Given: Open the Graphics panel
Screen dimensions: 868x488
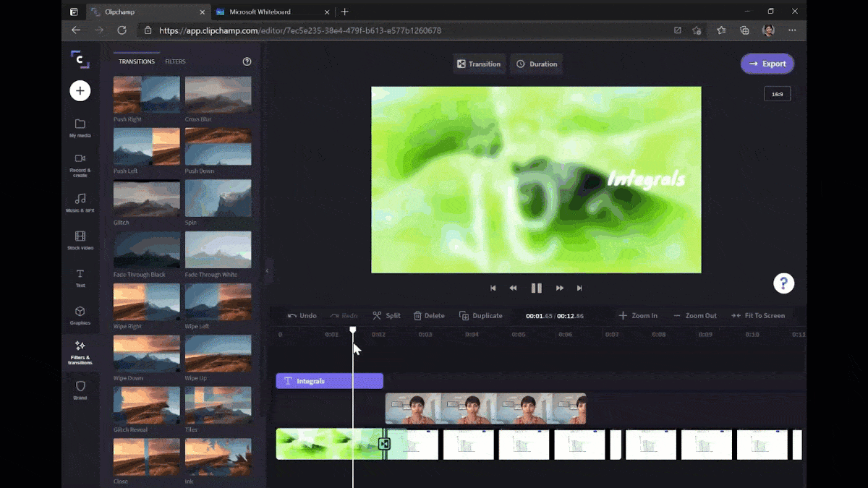Looking at the screenshot, I should pos(80,313).
